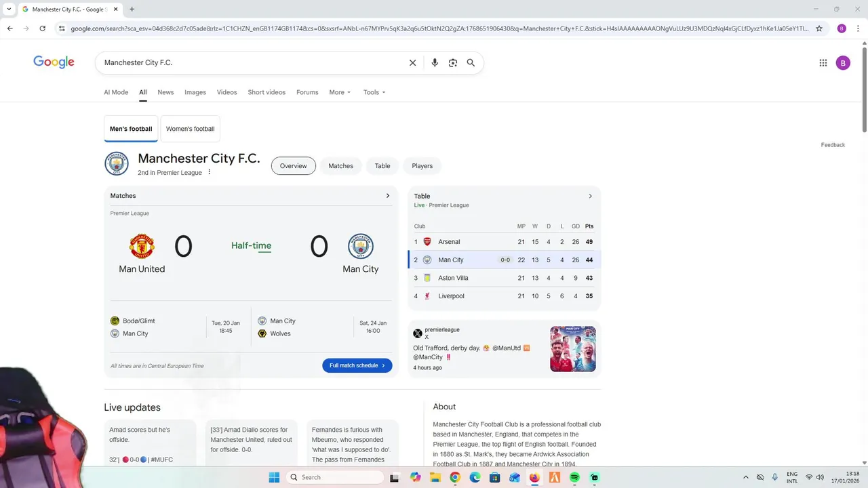Open File Explorer from the taskbar
The image size is (868, 488).
click(x=435, y=477)
